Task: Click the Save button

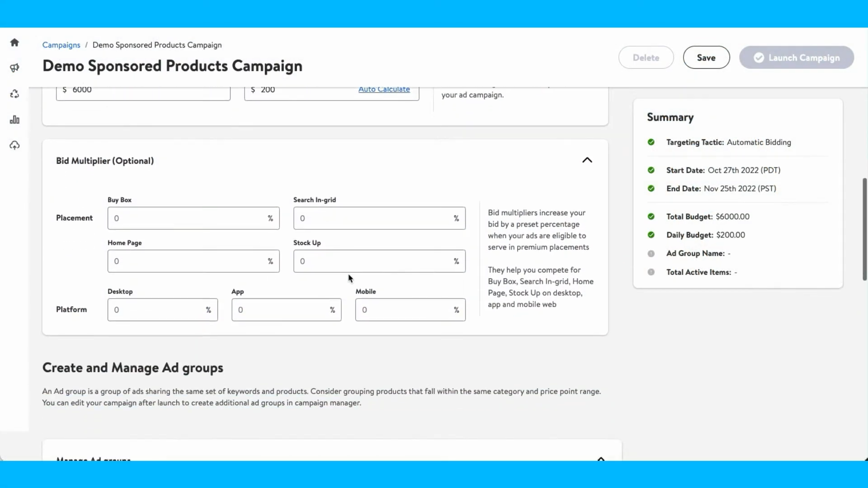Action: coord(706,57)
